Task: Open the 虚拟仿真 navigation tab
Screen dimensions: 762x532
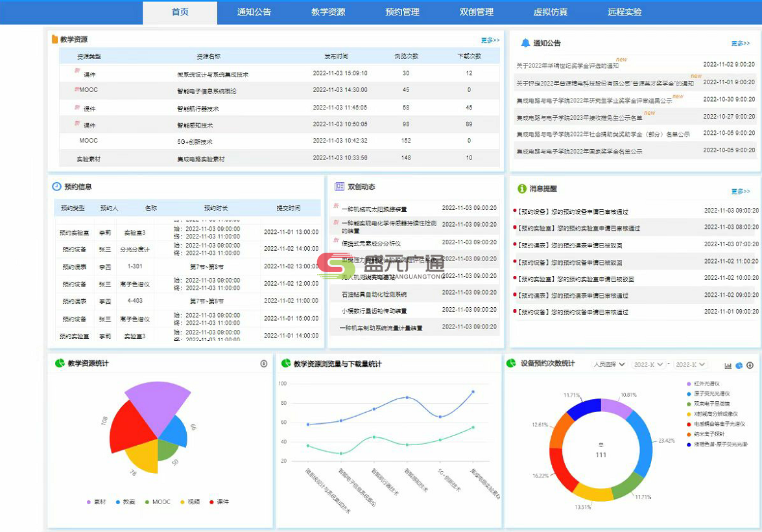Action: pyautogui.click(x=551, y=12)
